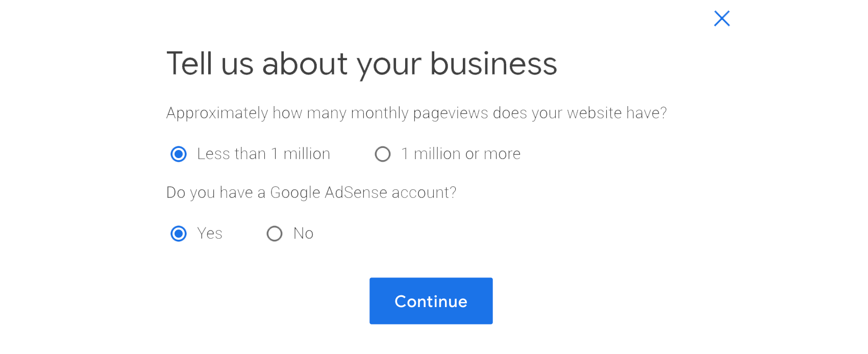Click the word "AdSense" in the question
The height and width of the screenshot is (354, 868).
point(356,193)
